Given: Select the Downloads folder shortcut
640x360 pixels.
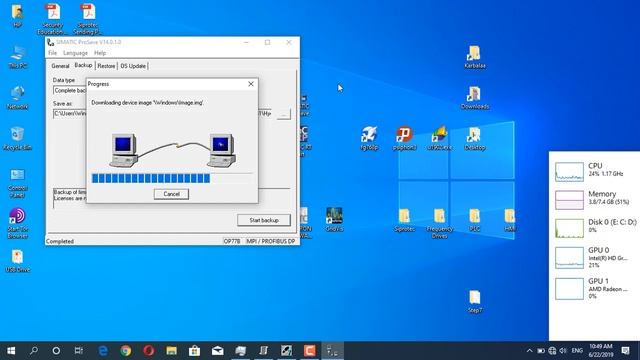Looking at the screenshot, I should pos(474,98).
